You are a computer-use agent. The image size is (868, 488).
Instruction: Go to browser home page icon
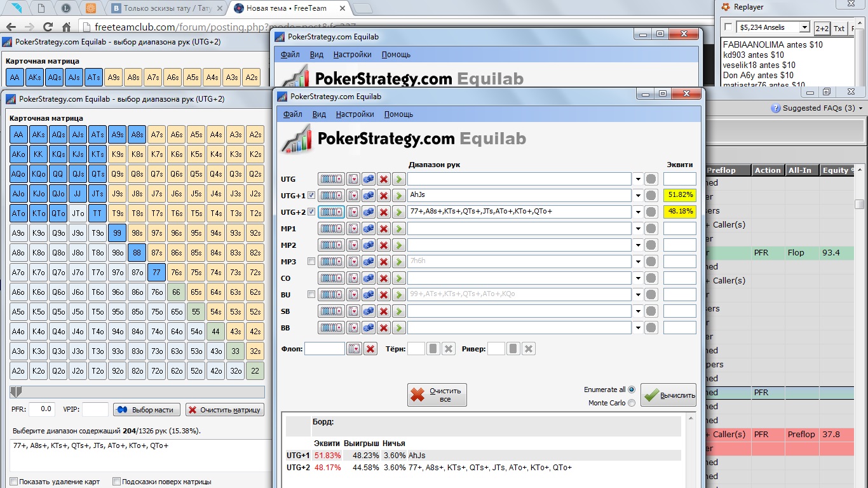[66, 27]
